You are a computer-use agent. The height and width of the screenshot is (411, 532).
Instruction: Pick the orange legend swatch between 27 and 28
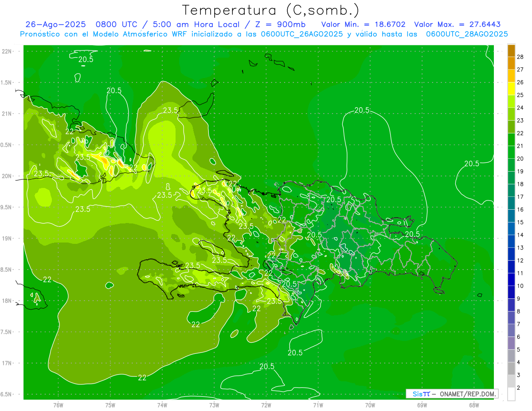[511, 63]
